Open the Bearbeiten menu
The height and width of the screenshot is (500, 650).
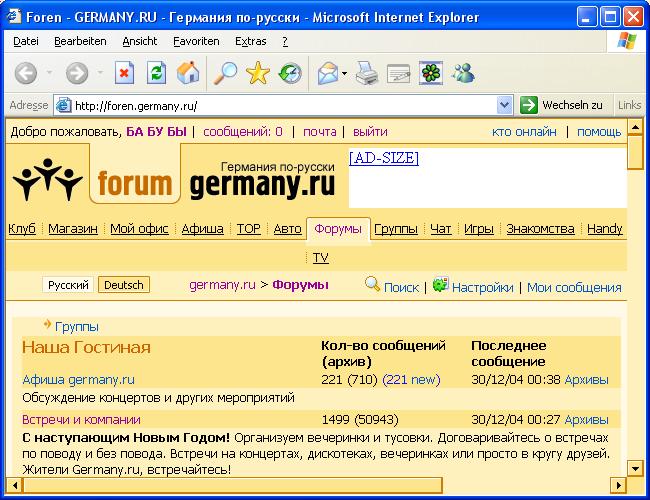coord(80,41)
